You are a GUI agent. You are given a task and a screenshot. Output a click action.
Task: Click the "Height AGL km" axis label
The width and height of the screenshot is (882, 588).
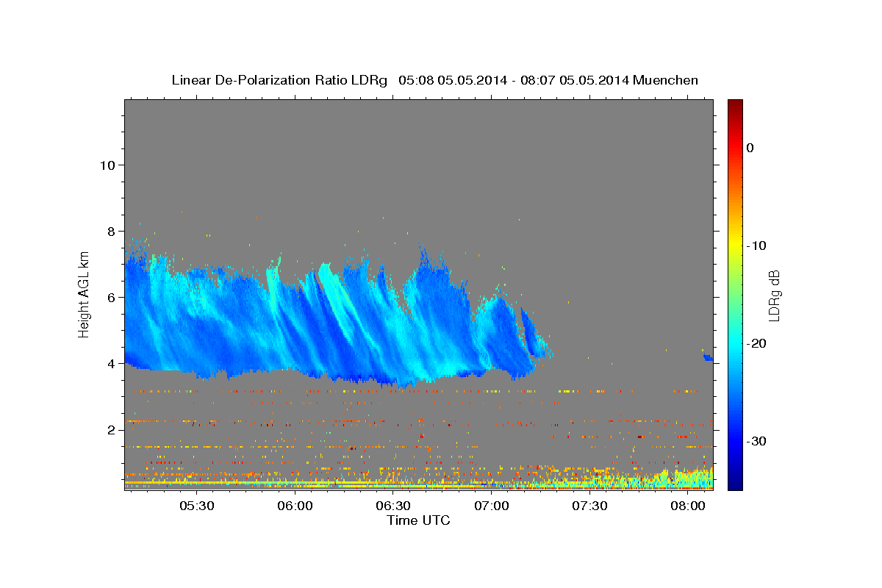point(84,294)
